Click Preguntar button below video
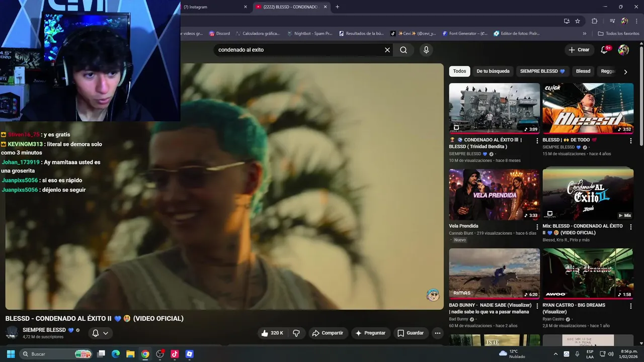This screenshot has width=644, height=362. click(x=370, y=333)
